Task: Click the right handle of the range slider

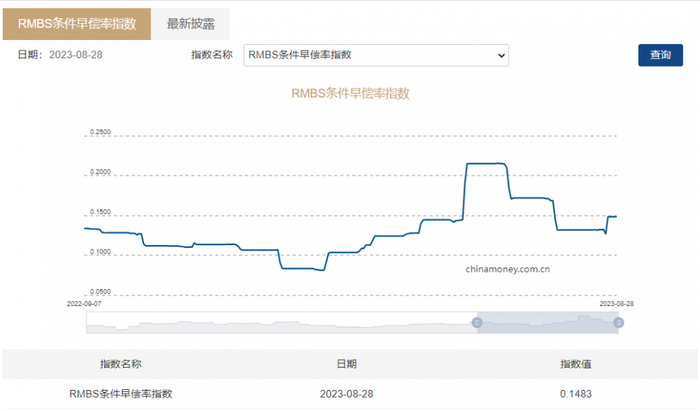Action: click(x=618, y=323)
